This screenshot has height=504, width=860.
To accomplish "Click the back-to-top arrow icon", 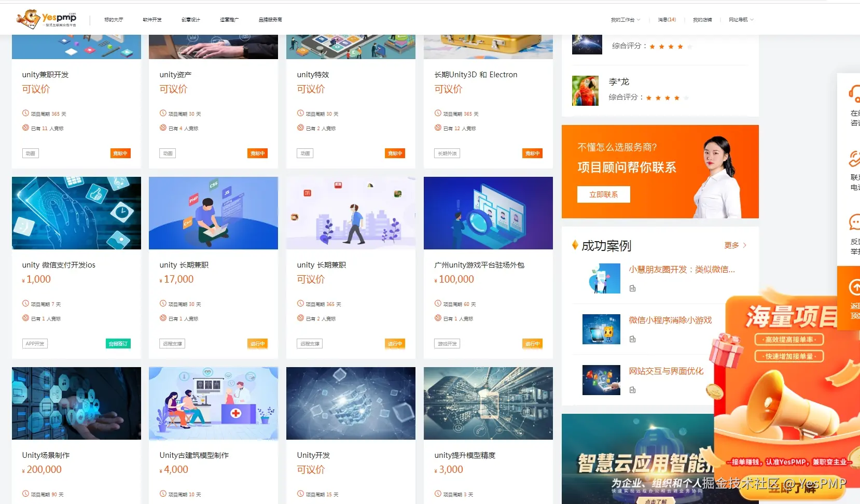I will (854, 287).
